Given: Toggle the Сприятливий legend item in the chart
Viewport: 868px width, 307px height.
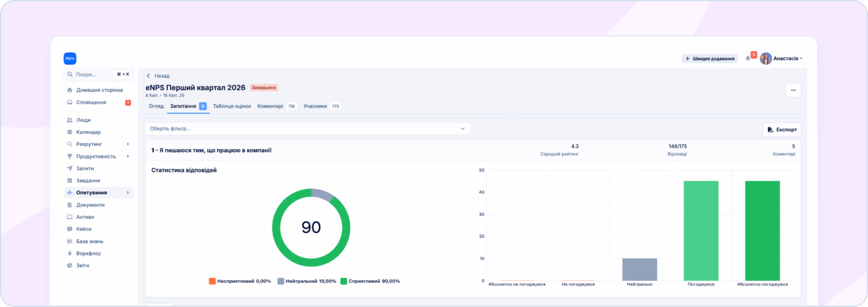Looking at the screenshot, I should 370,281.
